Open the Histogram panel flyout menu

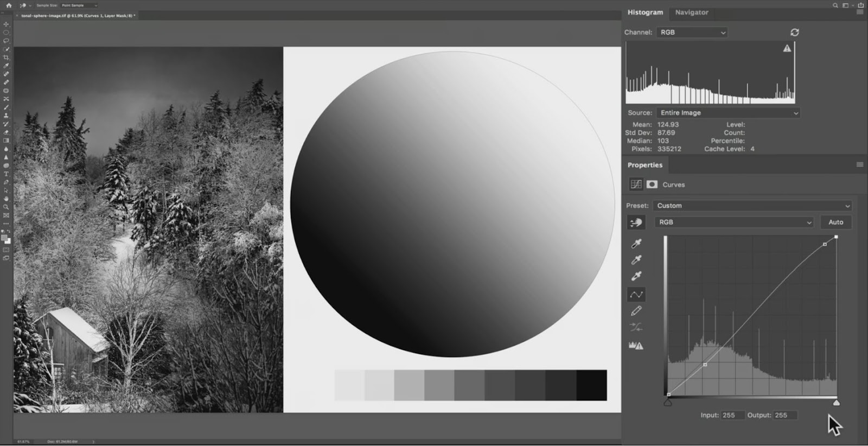(860, 12)
